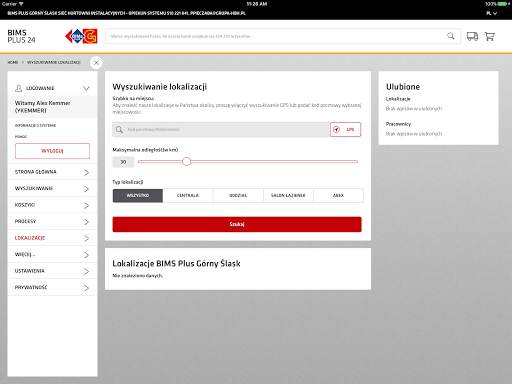Close the side menu with X button
This screenshot has height=384, width=512.
(96, 63)
